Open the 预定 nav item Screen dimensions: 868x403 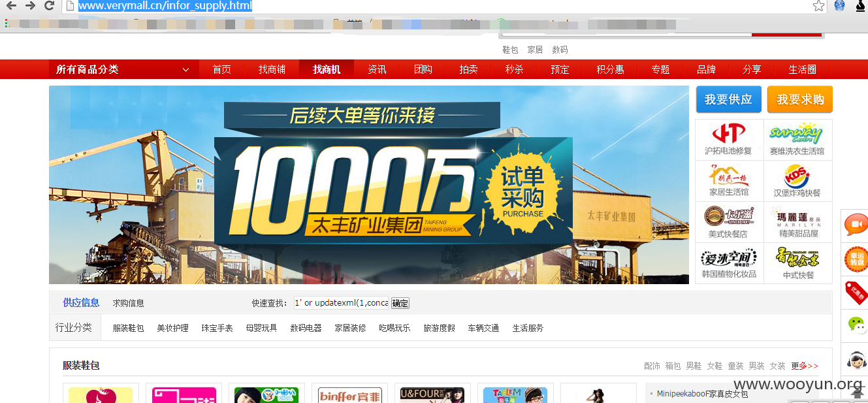tap(560, 69)
